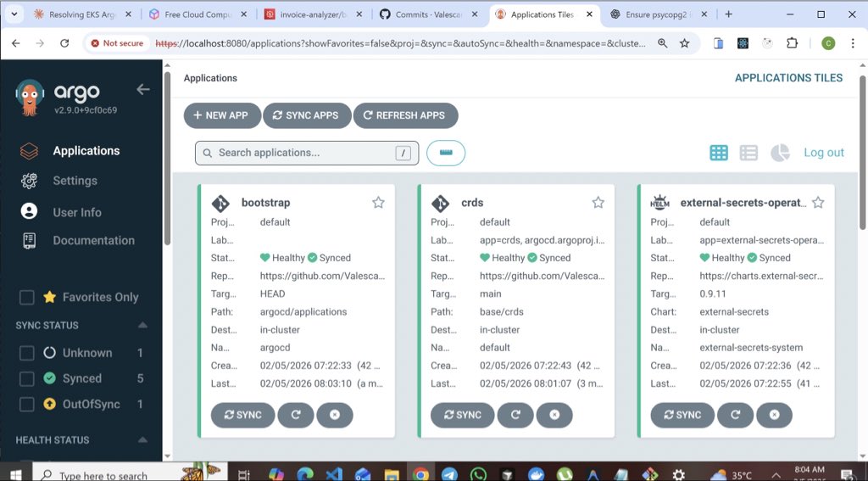The width and height of the screenshot is (868, 481).
Task: Open the crds application tile title
Action: coord(472,203)
